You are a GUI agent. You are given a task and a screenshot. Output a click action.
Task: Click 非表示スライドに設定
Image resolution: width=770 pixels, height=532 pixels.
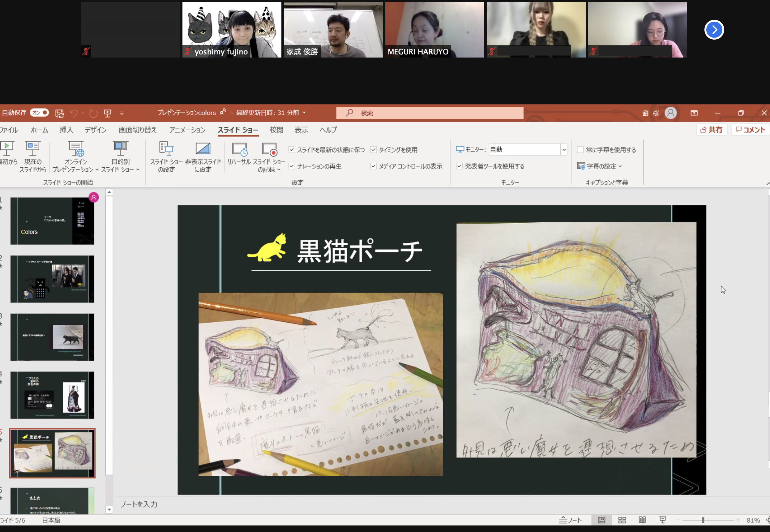203,157
